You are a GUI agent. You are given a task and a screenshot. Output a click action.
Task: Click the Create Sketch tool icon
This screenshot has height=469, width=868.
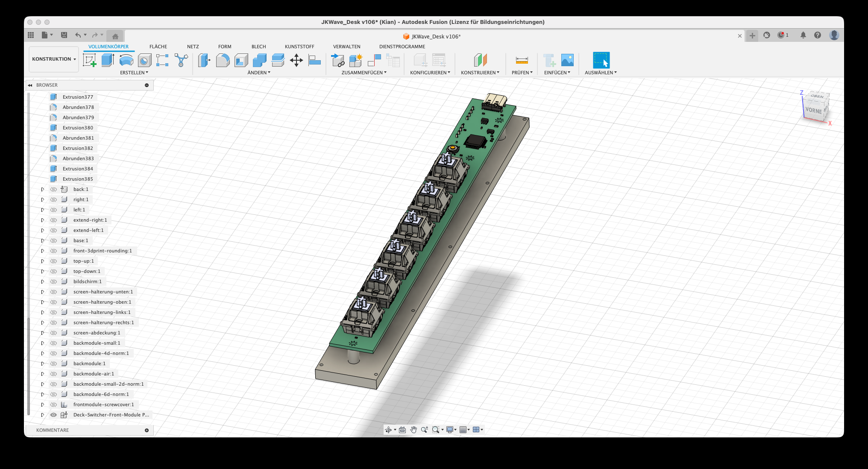pyautogui.click(x=89, y=60)
